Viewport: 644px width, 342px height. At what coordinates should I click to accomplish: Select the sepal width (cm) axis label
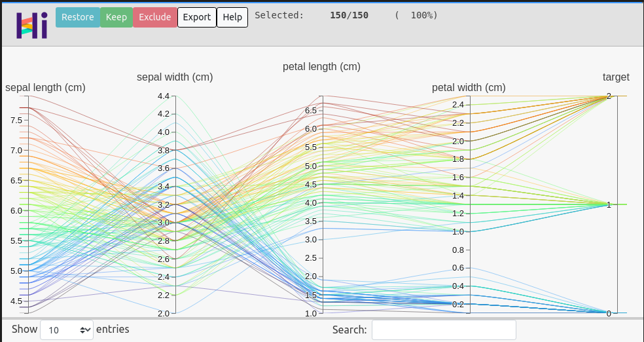tap(175, 77)
